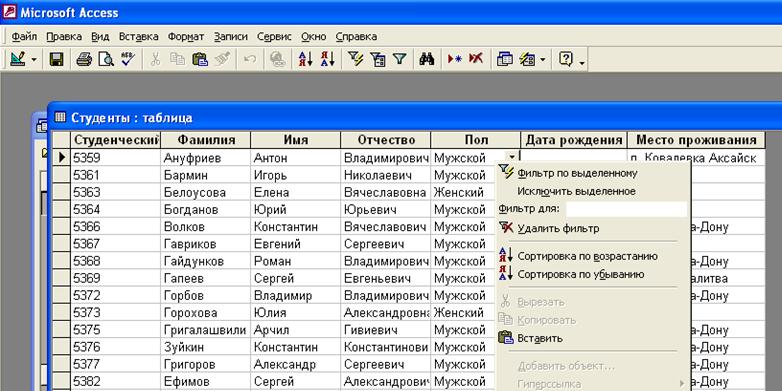The image size is (782, 391).
Task: Click the Женский cell in Горохова row
Action: [x=464, y=313]
